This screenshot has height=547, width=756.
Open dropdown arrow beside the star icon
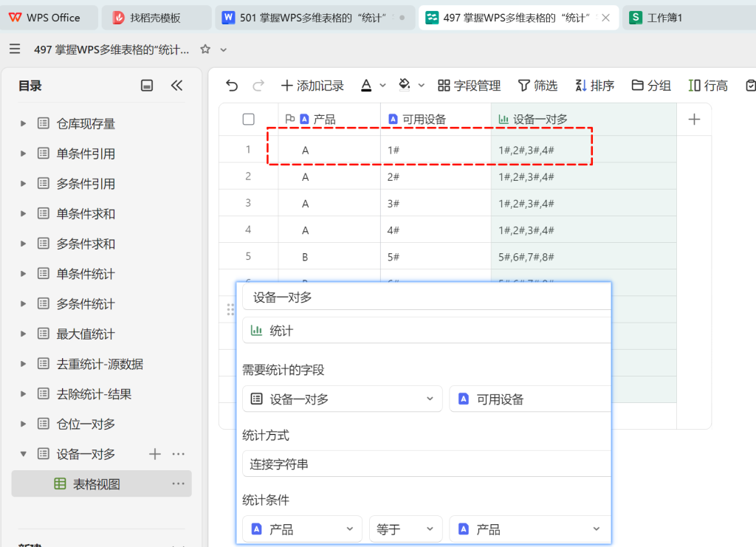pyautogui.click(x=223, y=49)
